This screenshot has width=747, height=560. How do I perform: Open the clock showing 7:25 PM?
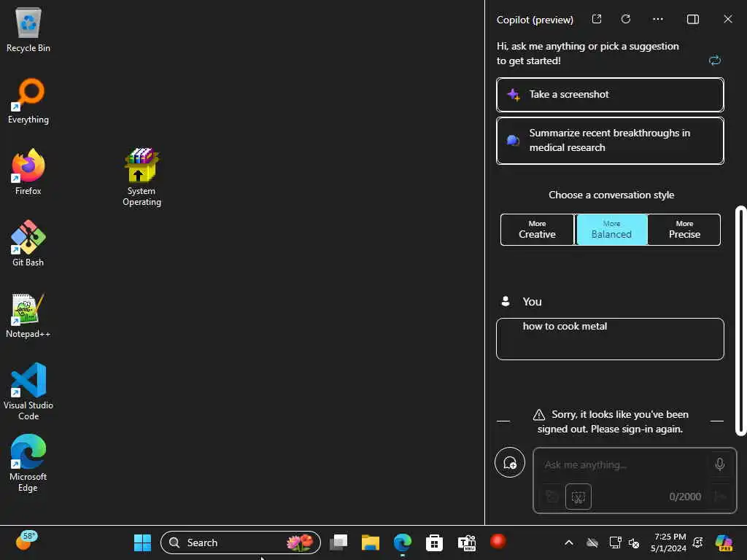(670, 542)
